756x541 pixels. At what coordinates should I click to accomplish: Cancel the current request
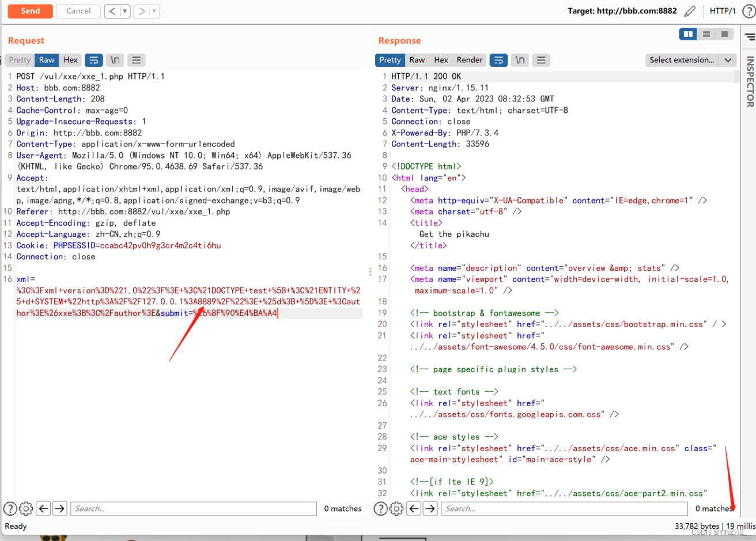tap(78, 11)
